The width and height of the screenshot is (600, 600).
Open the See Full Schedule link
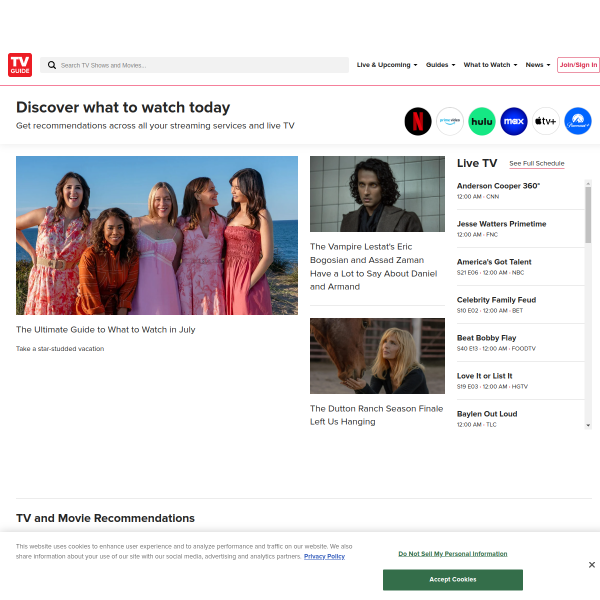536,163
